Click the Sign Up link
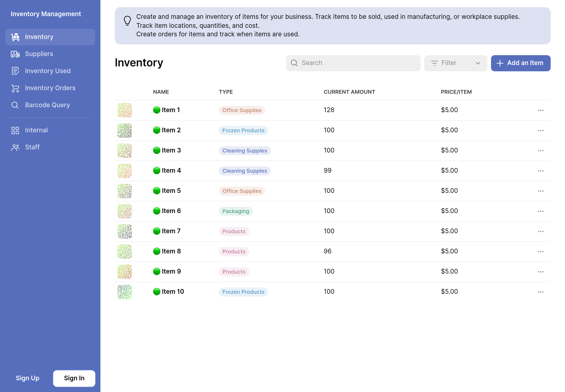 [28, 378]
